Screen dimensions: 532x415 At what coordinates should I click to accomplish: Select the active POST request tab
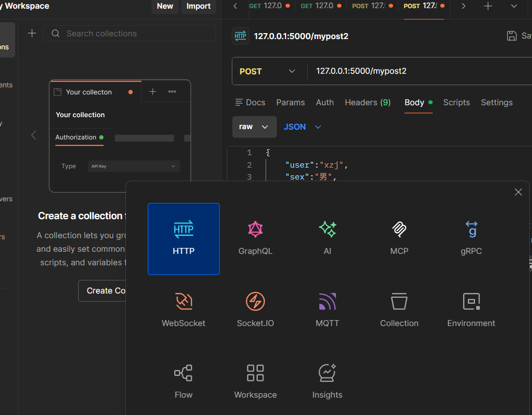coord(424,6)
